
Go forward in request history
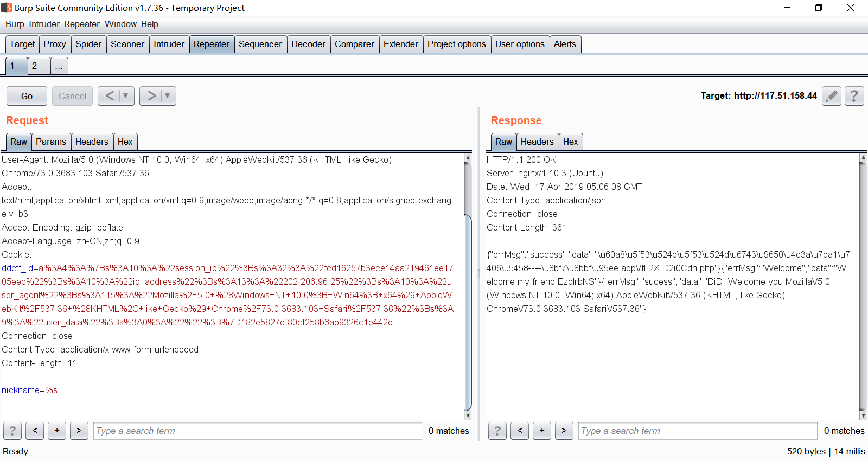151,96
